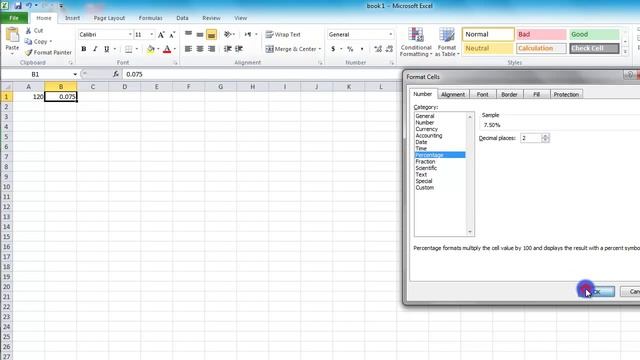The image size is (640, 360).
Task: Apply the Neutral cell style
Action: point(488,49)
